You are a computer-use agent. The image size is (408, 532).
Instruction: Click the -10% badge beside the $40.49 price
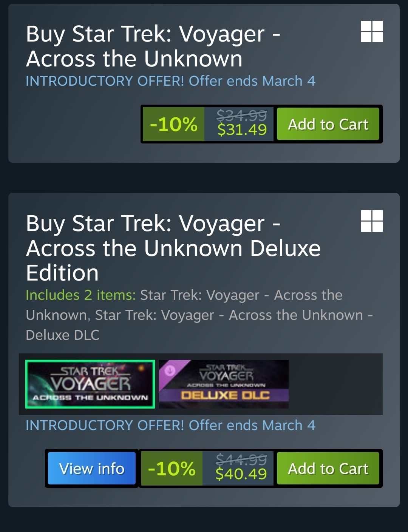[172, 469]
